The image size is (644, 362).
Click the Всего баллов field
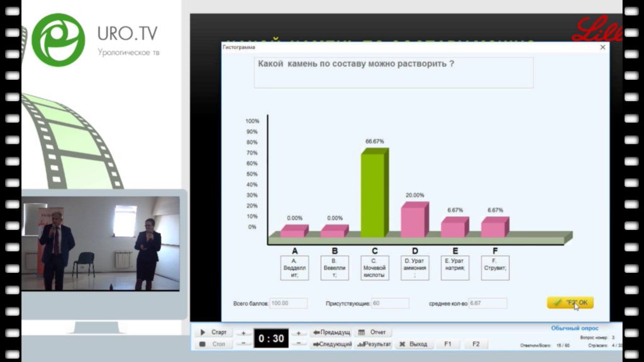click(x=289, y=304)
